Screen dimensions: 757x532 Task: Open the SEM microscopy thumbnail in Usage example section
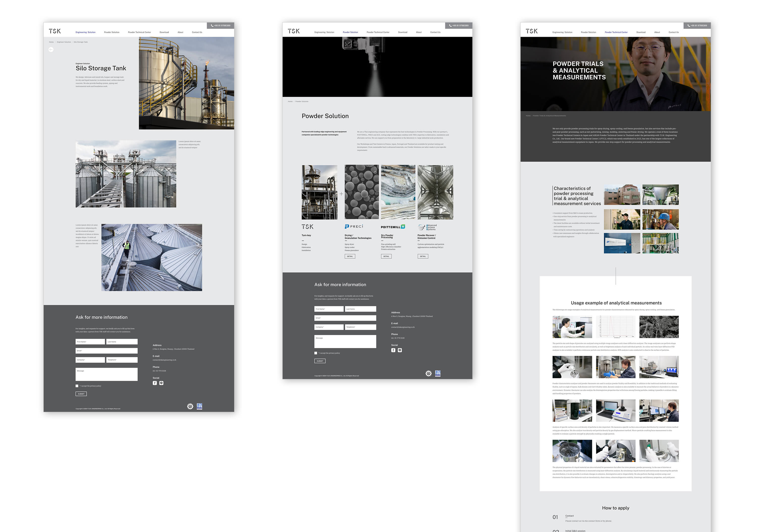click(659, 327)
